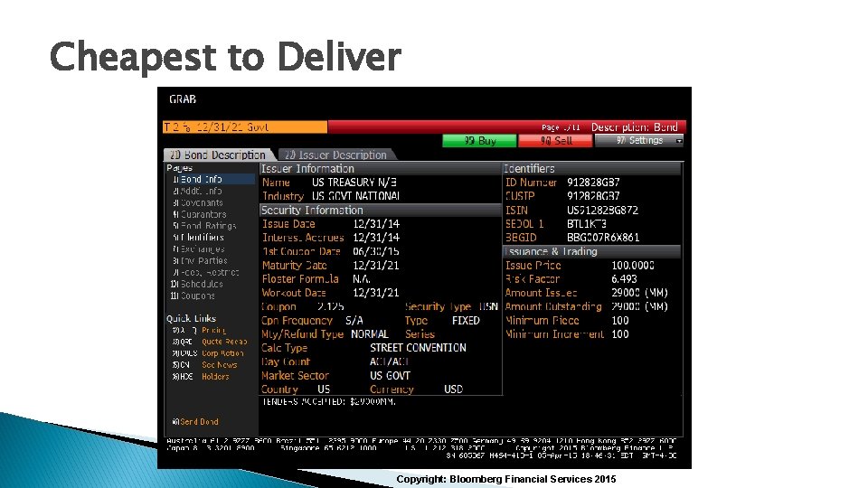Click the Calc Type value STREET CONVENTION
Image resolution: width=868 pixels, height=488 pixels.
[418, 348]
